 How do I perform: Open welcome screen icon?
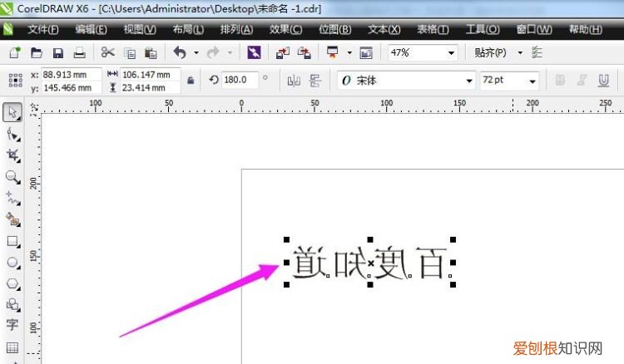(366, 52)
